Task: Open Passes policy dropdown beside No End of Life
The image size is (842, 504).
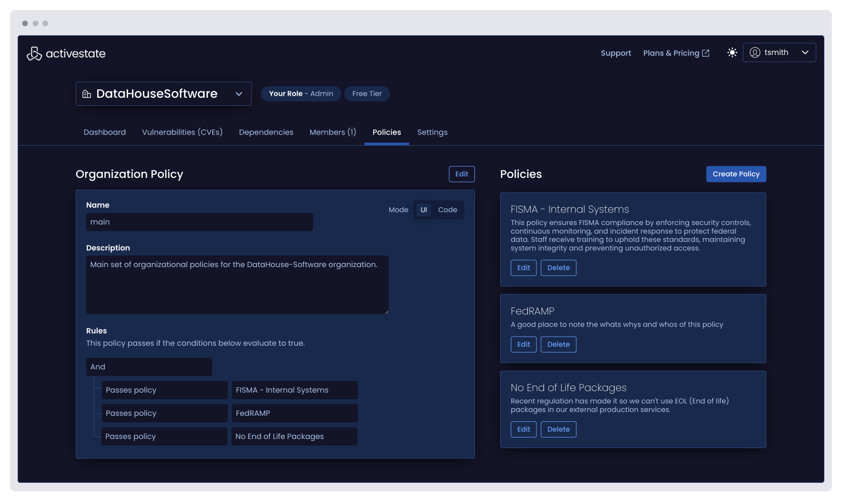Action: click(x=164, y=436)
